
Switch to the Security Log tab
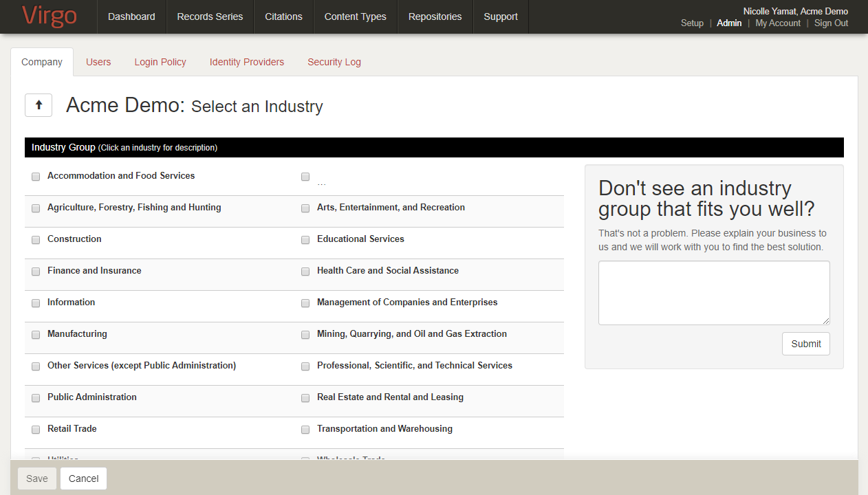[x=334, y=62]
